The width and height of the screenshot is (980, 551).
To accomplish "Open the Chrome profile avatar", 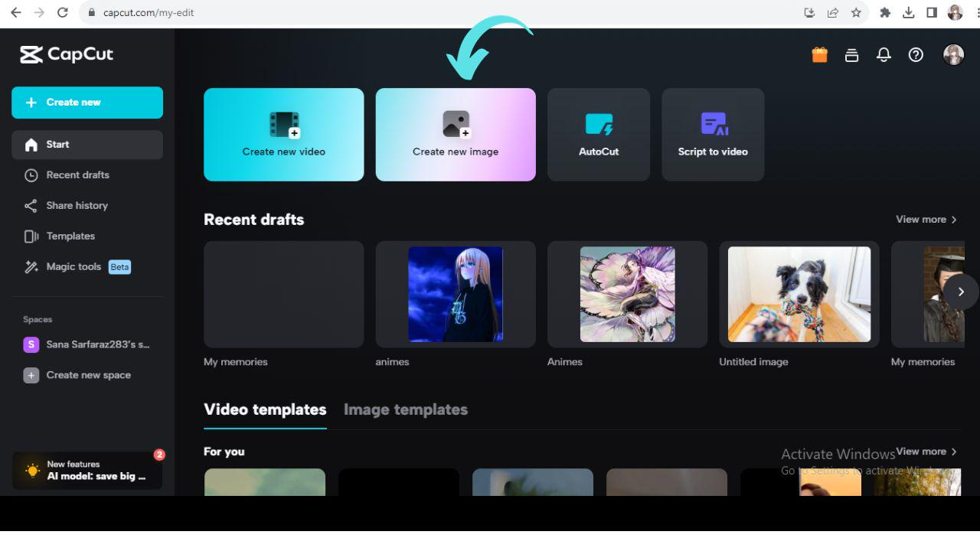I will click(955, 12).
